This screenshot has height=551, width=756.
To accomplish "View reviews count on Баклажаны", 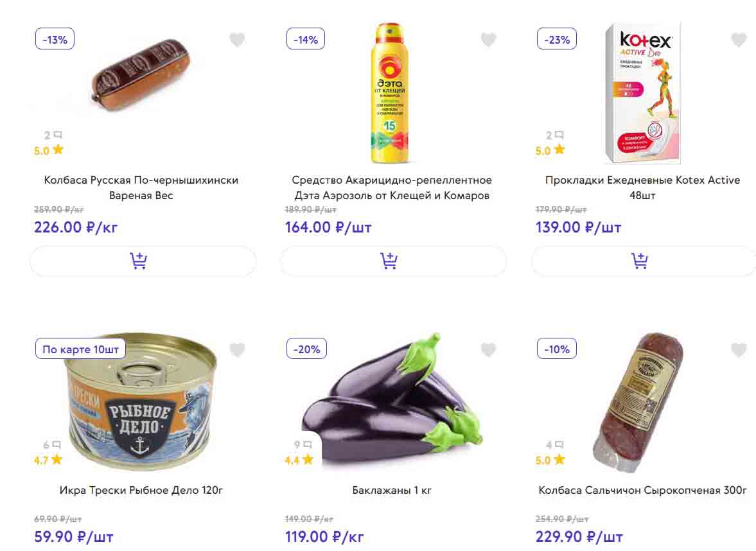I will click(x=303, y=444).
